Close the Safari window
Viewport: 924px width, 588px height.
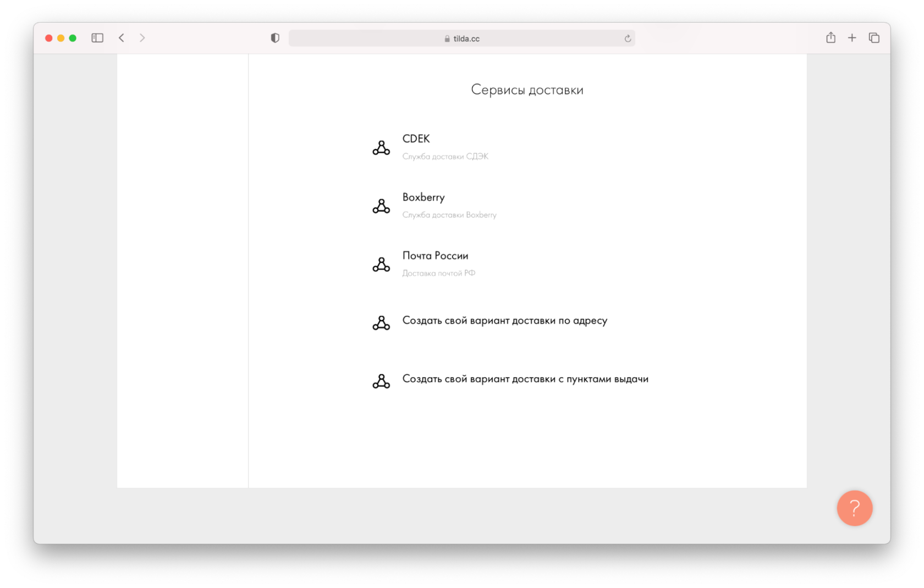coord(49,38)
